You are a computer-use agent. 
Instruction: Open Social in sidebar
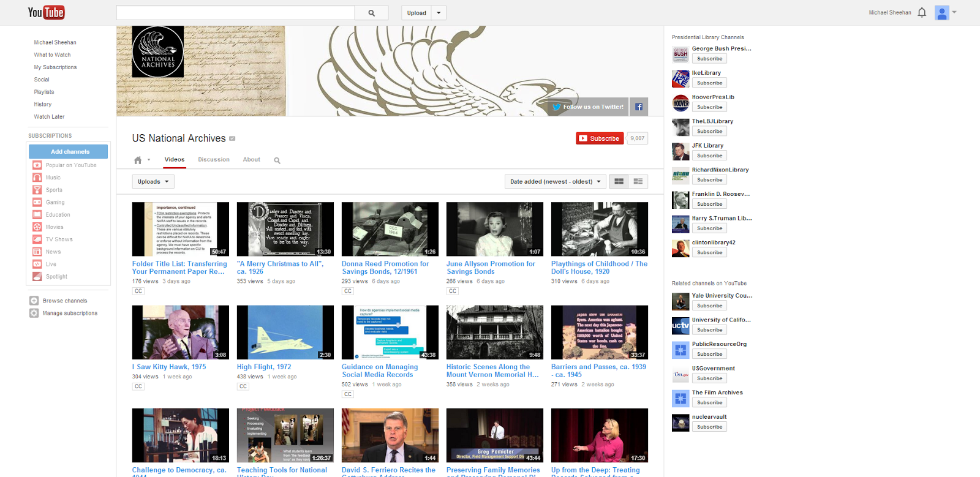[x=42, y=80]
